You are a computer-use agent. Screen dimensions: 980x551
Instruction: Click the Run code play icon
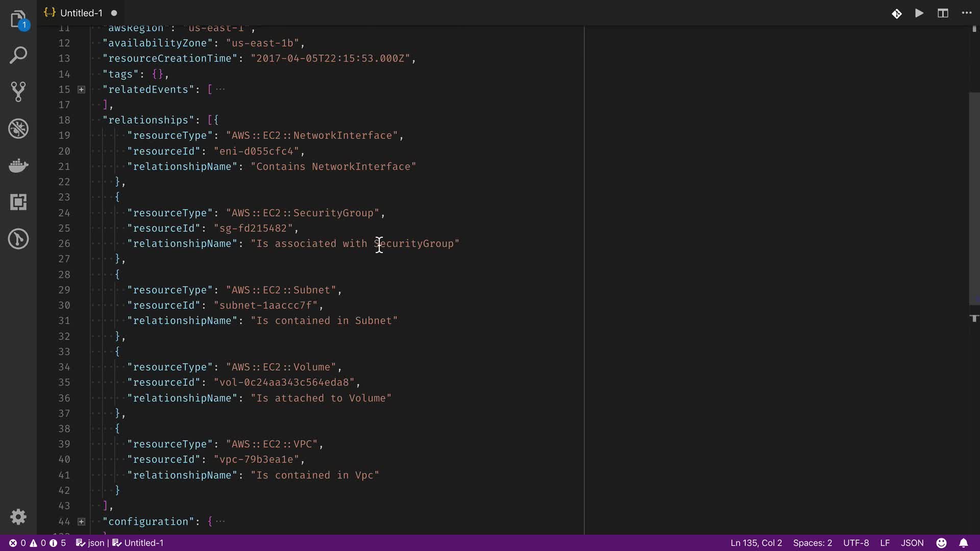point(919,13)
